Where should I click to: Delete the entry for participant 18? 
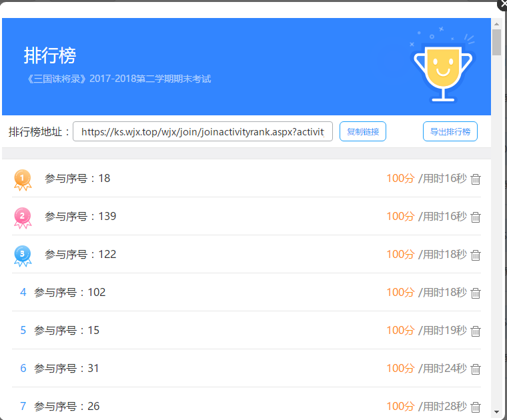point(475,179)
